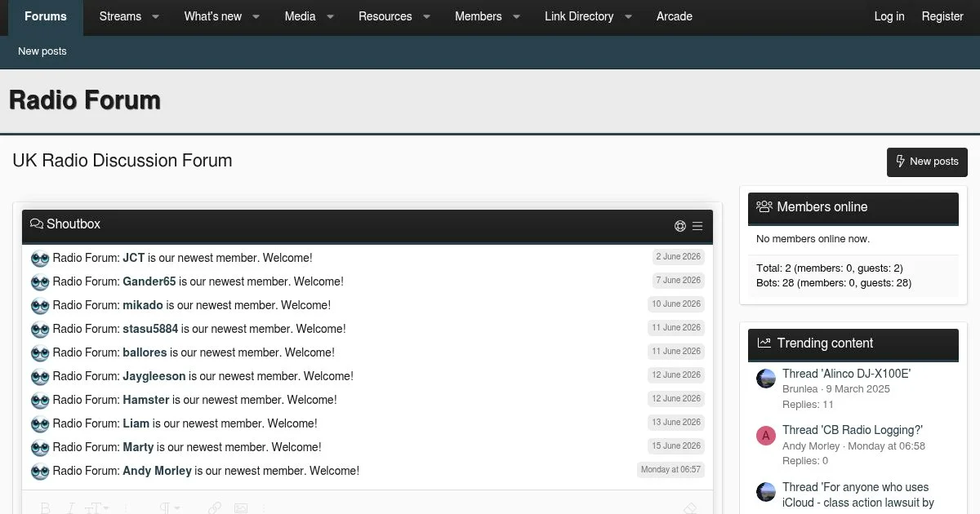980x514 pixels.
Task: Open the Members menu item
Action: tap(478, 16)
